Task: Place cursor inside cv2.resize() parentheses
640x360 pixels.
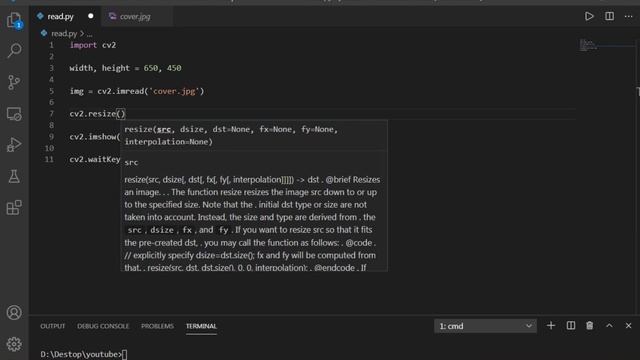Action: [x=121, y=114]
